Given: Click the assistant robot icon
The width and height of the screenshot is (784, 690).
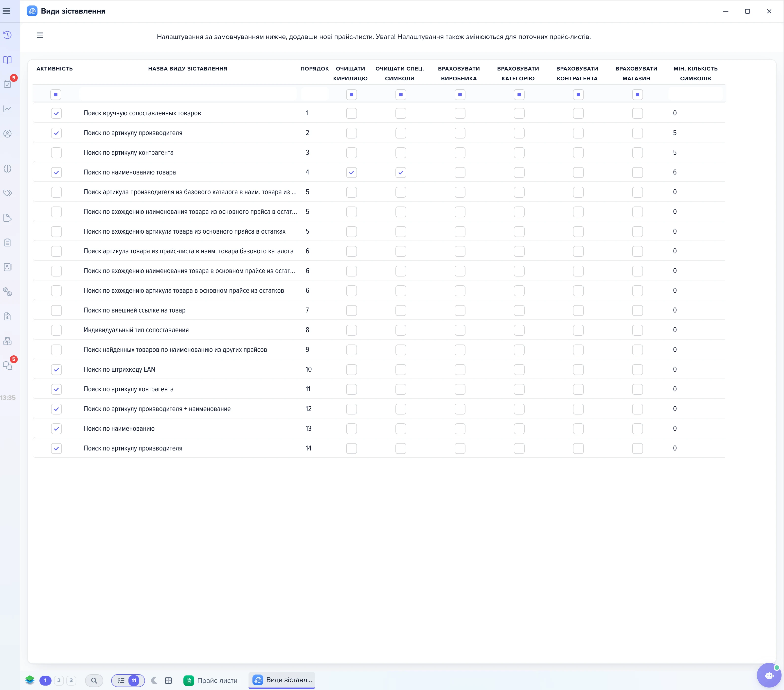Looking at the screenshot, I should tap(769, 675).
